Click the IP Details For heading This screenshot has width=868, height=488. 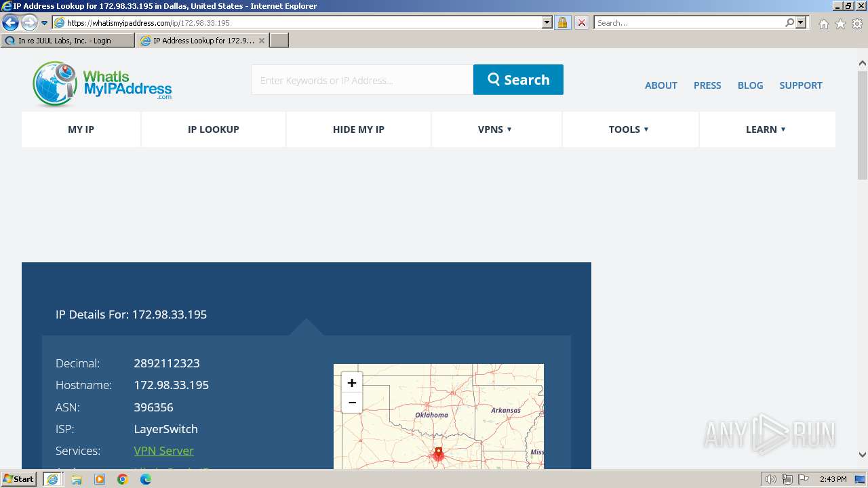coord(132,314)
